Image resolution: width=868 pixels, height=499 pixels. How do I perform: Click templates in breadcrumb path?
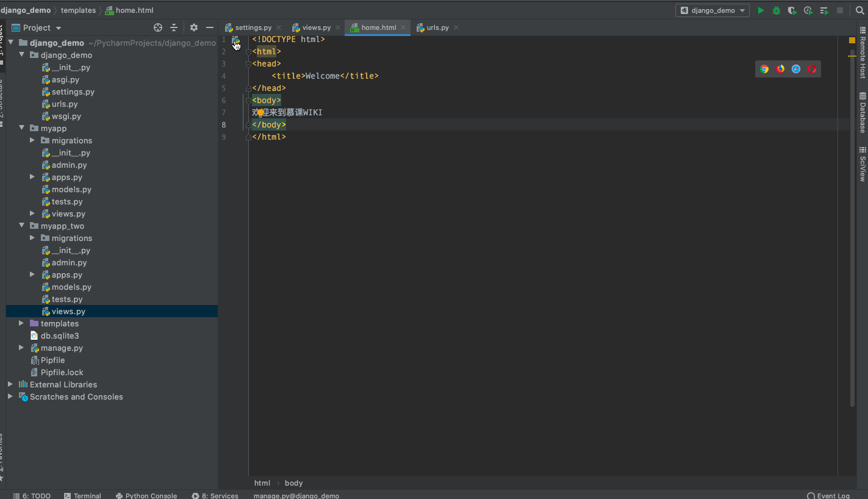tap(78, 10)
